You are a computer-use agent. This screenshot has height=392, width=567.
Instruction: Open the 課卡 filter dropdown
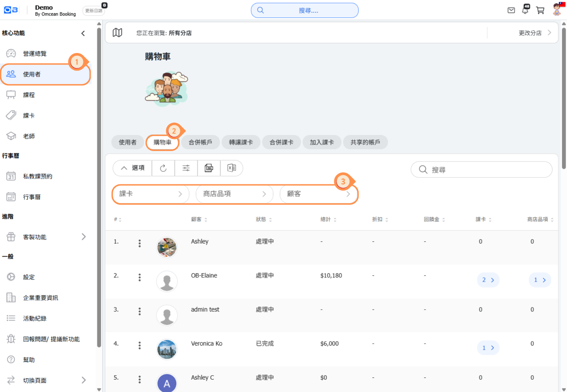(x=151, y=194)
